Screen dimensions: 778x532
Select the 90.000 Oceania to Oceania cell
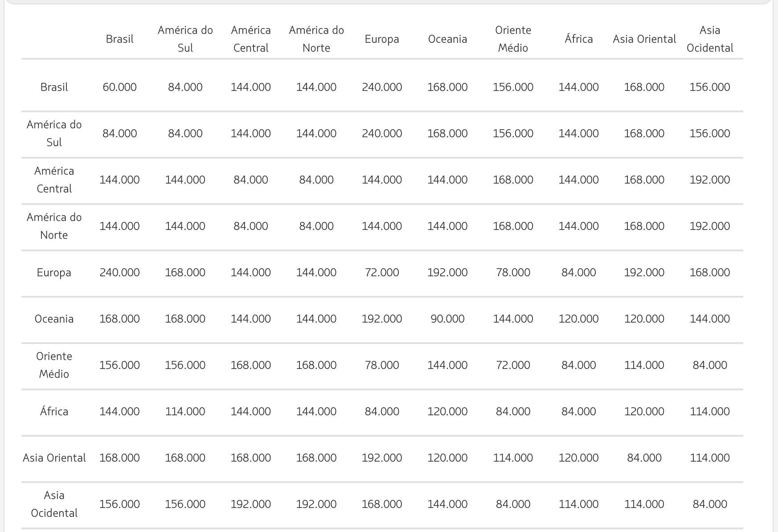(447, 319)
